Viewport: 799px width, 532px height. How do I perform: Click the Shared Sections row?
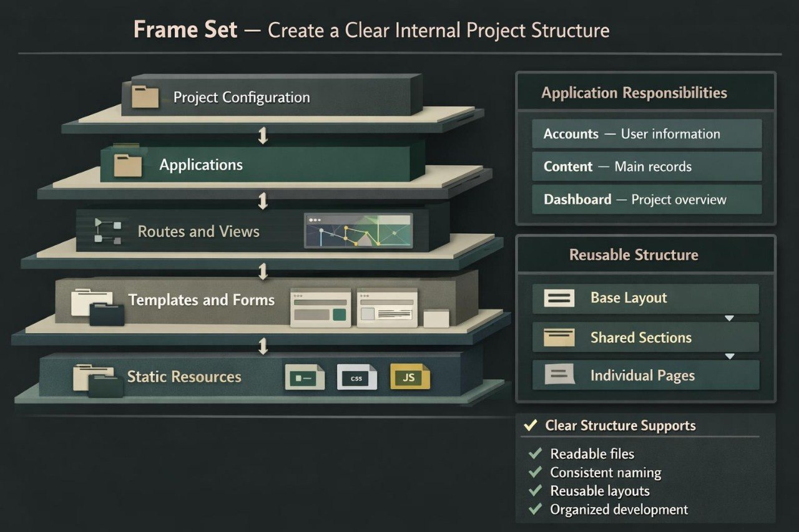click(x=645, y=337)
